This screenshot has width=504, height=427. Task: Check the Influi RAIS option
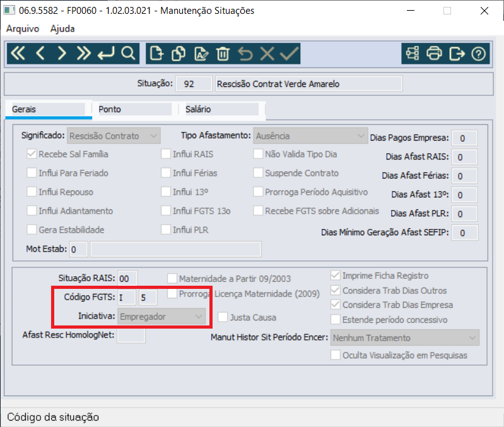(x=166, y=154)
